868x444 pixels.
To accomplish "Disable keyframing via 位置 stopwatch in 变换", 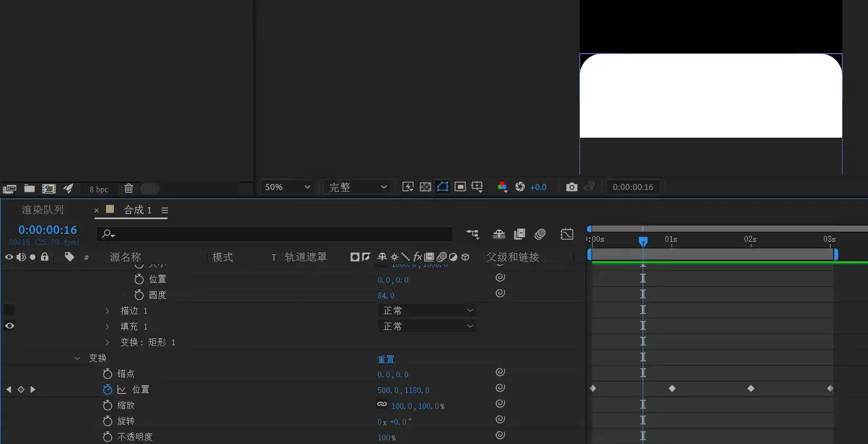I will (x=108, y=389).
